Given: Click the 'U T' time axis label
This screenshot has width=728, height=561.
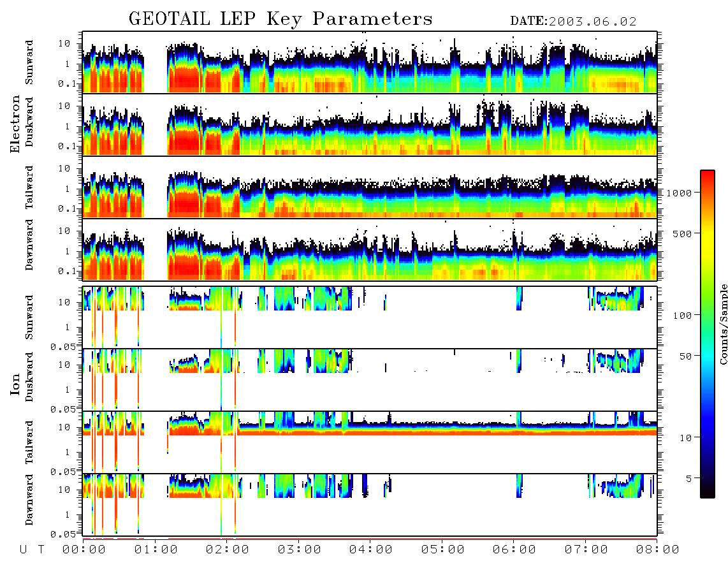Looking at the screenshot, I should (x=32, y=550).
